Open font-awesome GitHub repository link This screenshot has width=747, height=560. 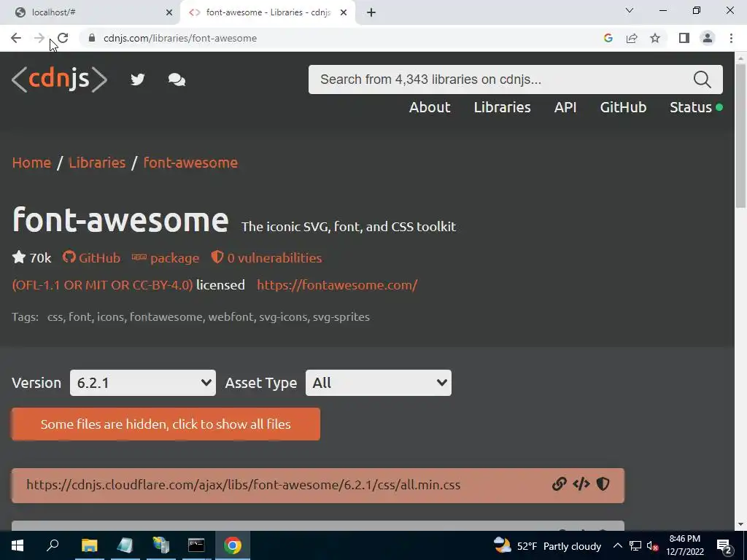click(x=91, y=257)
